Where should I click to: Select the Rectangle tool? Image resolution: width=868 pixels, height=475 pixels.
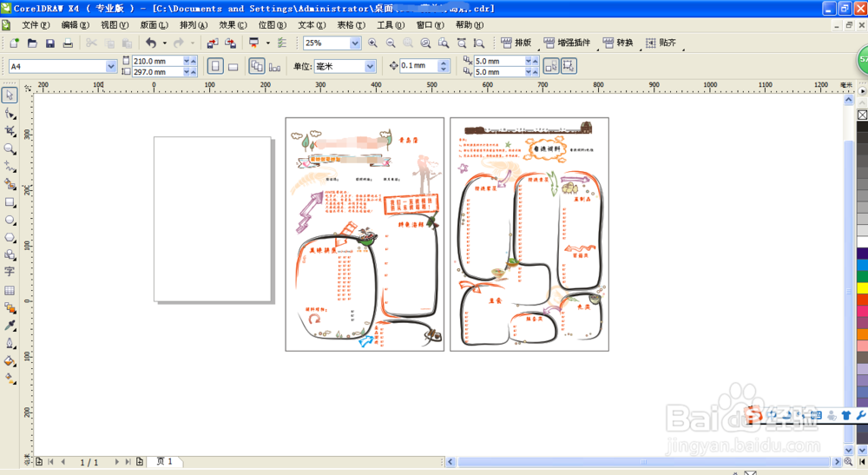(x=10, y=202)
